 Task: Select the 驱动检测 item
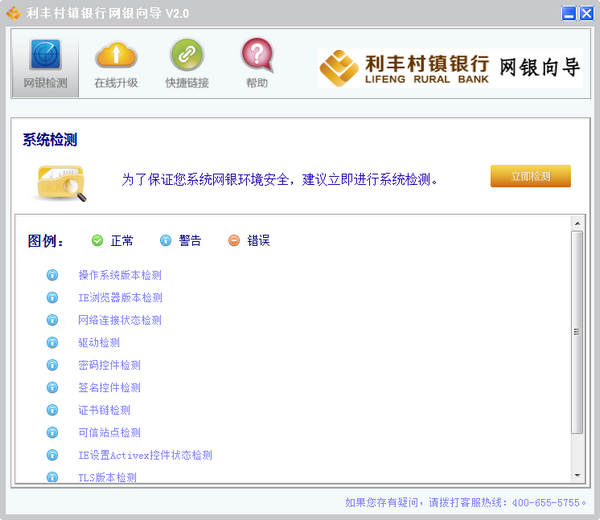click(99, 343)
